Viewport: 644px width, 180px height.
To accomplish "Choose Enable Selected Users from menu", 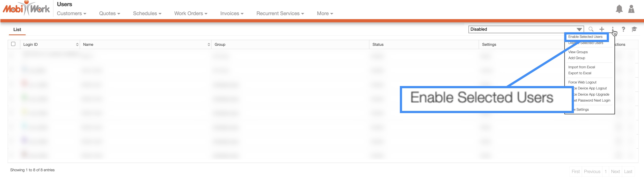I will 585,37.
